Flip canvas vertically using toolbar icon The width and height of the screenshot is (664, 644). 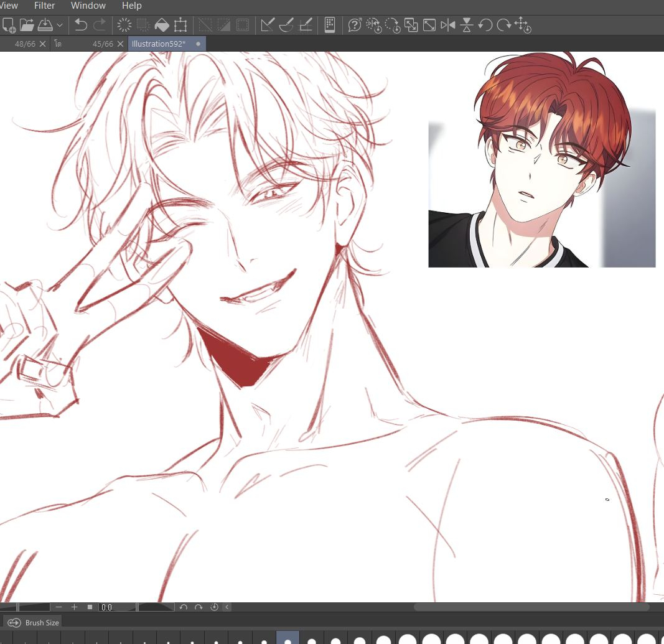[467, 26]
